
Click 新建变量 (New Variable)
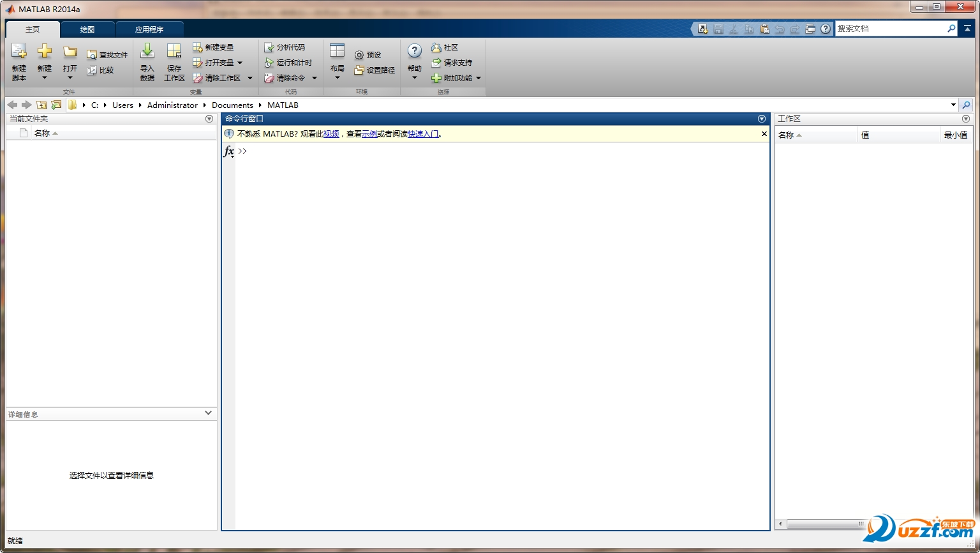point(213,47)
